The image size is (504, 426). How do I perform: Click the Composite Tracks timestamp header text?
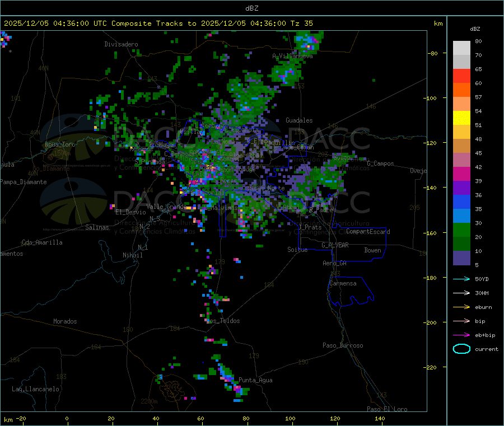point(158,24)
